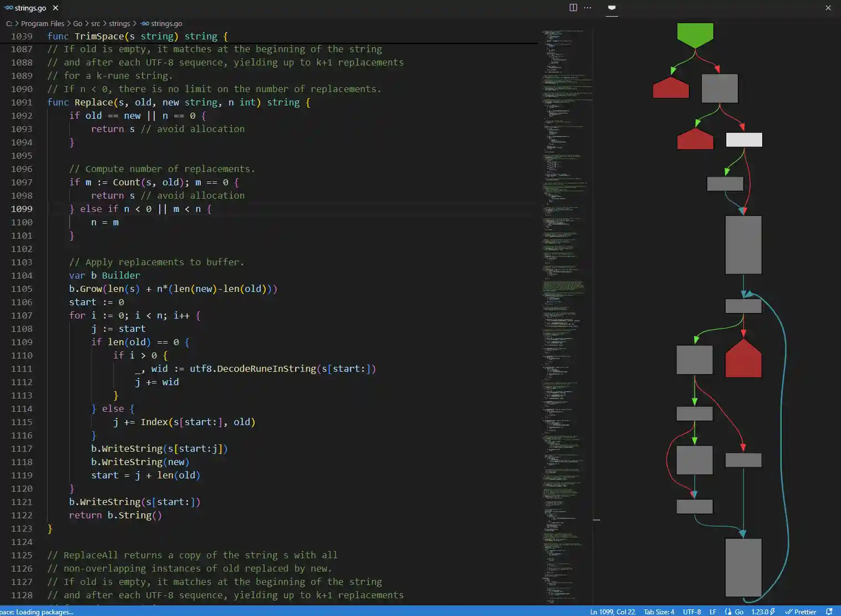Screen dimensions: 841x616
Task: Select the flow graph panel icon
Action: (x=612, y=8)
